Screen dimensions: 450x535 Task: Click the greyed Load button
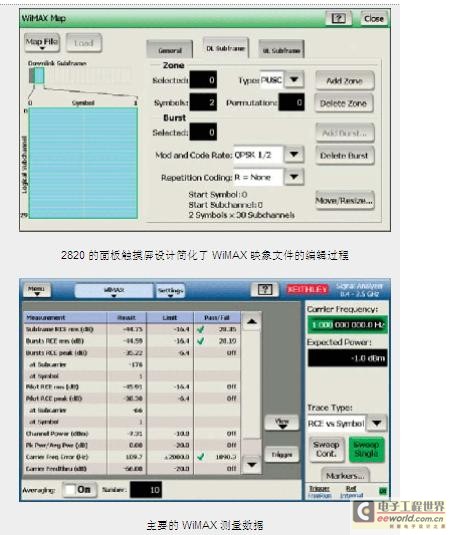point(84,43)
